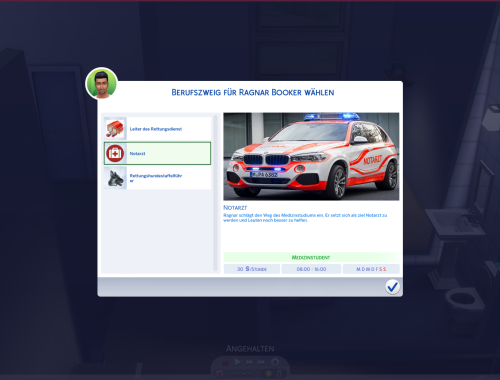Click the 08:00 - 16:00 work hours box
The height and width of the screenshot is (380, 500).
pyautogui.click(x=311, y=269)
